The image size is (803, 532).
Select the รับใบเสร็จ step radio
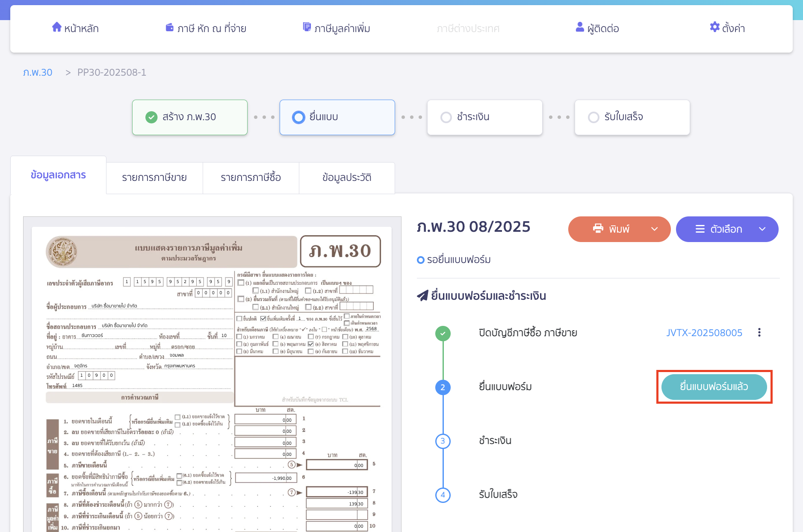click(x=593, y=117)
